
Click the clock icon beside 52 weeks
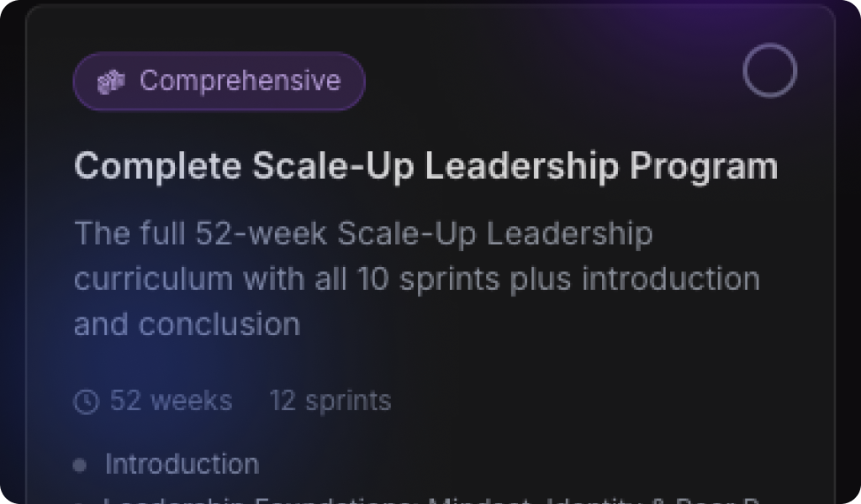click(87, 402)
